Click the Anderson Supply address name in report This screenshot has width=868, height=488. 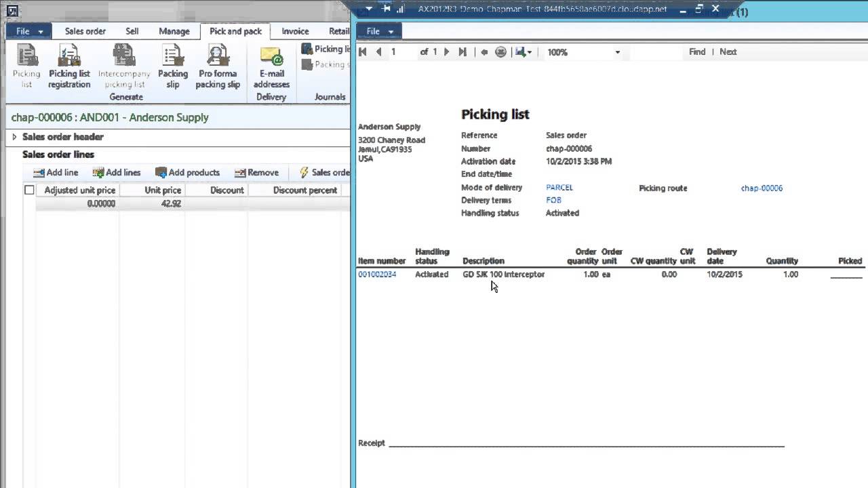tap(389, 127)
